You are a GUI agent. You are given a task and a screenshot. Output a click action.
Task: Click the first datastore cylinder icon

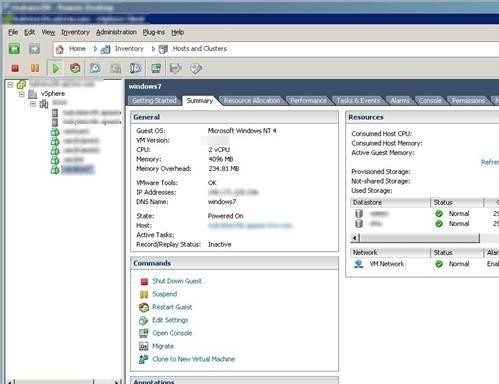(x=359, y=214)
